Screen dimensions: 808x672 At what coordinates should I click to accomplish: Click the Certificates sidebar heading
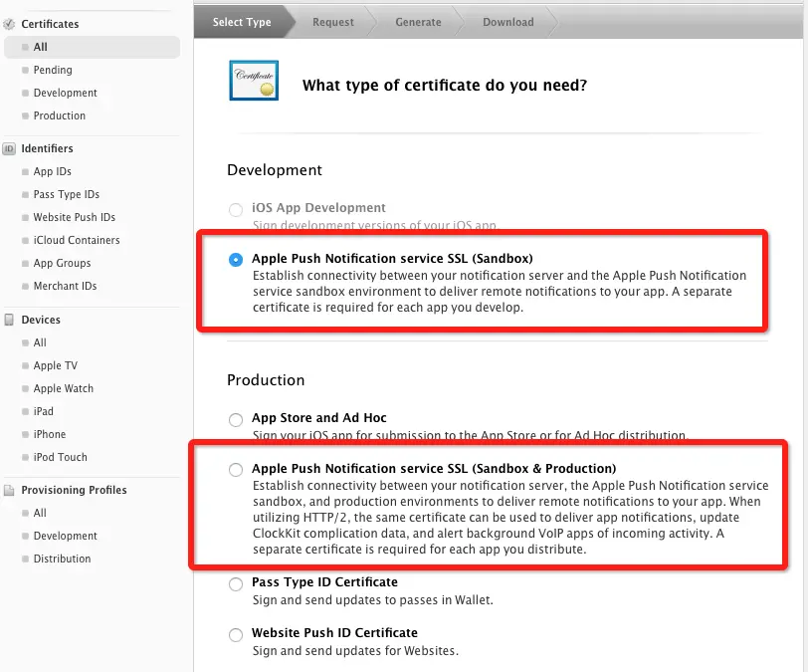pyautogui.click(x=50, y=24)
